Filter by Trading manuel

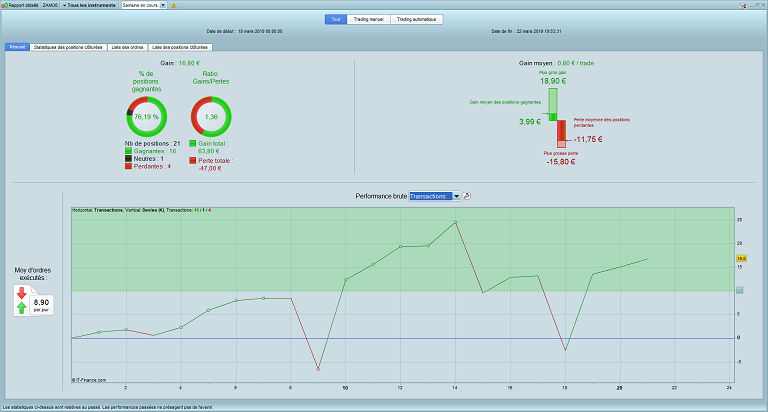[369, 19]
